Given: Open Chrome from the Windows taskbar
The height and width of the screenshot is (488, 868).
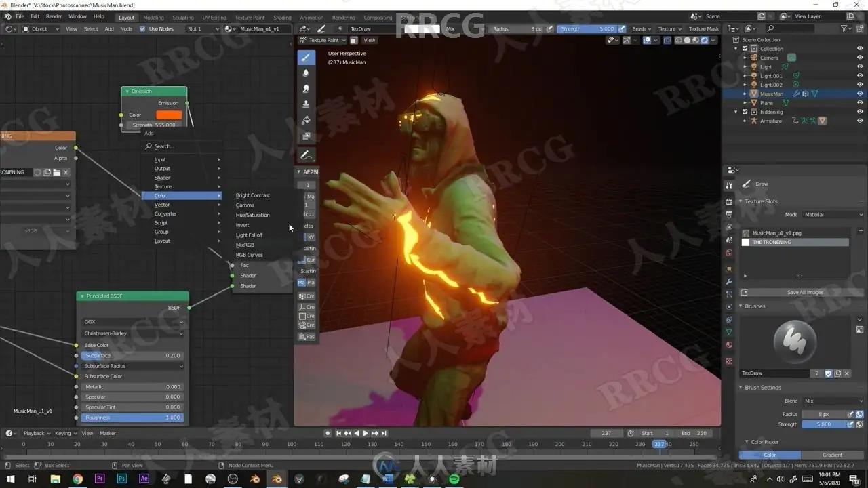Looking at the screenshot, I should 77,479.
